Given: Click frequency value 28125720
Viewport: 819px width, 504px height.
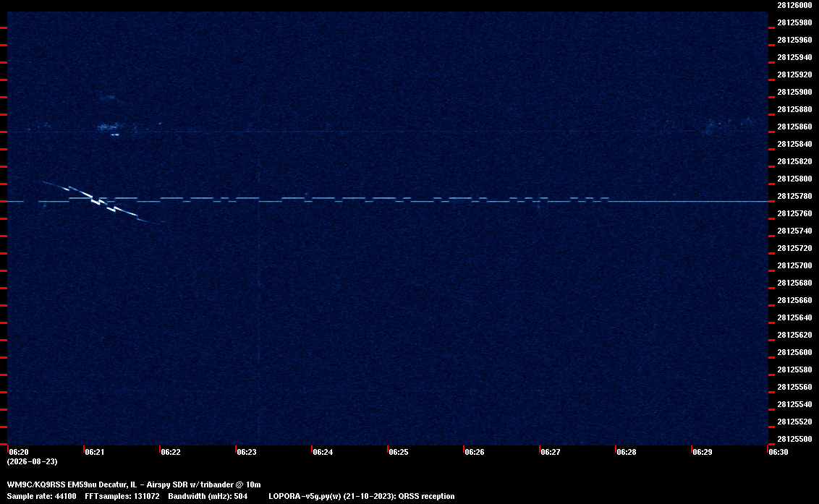Looking at the screenshot, I should pos(794,248).
